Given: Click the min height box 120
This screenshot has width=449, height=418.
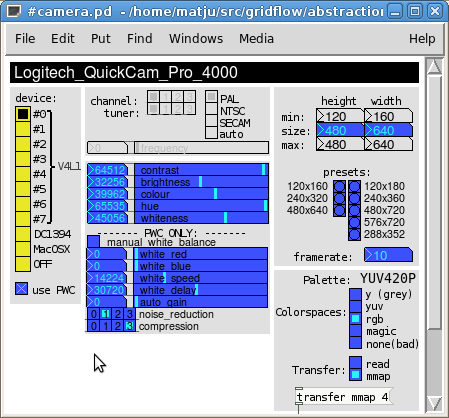Looking at the screenshot, I should coord(340,116).
